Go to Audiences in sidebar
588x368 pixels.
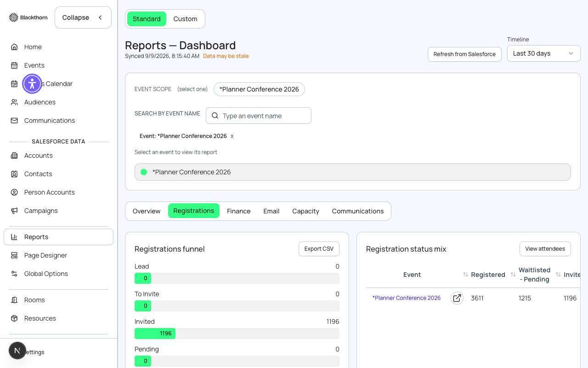58,102
